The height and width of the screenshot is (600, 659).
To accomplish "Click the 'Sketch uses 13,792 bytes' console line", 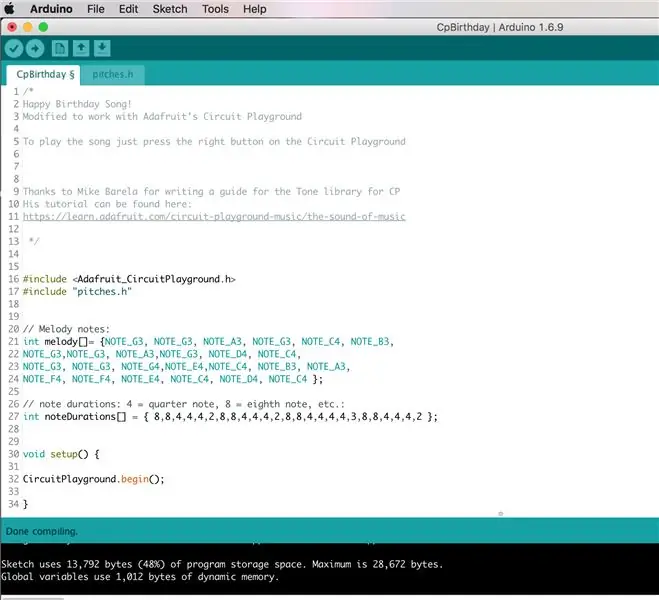I will (x=222, y=564).
